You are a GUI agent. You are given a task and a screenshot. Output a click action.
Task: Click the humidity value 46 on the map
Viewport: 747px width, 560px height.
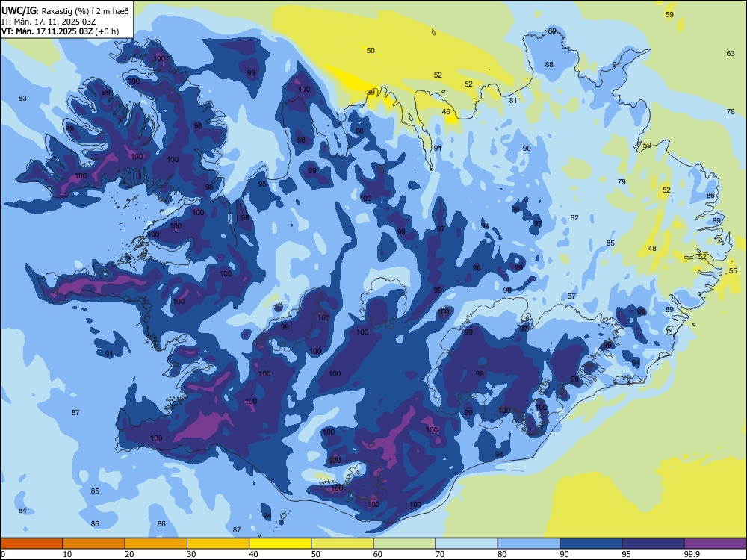point(446,112)
